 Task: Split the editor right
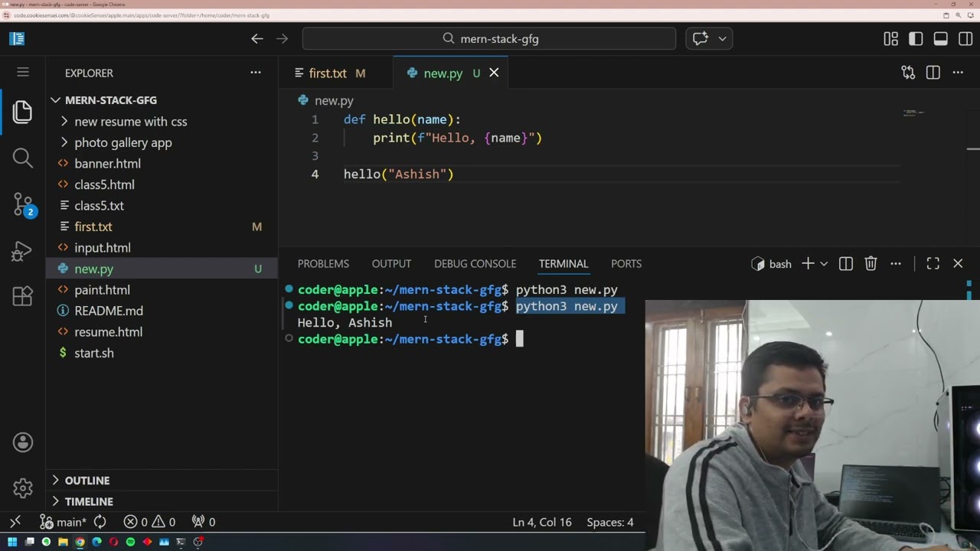(x=933, y=73)
